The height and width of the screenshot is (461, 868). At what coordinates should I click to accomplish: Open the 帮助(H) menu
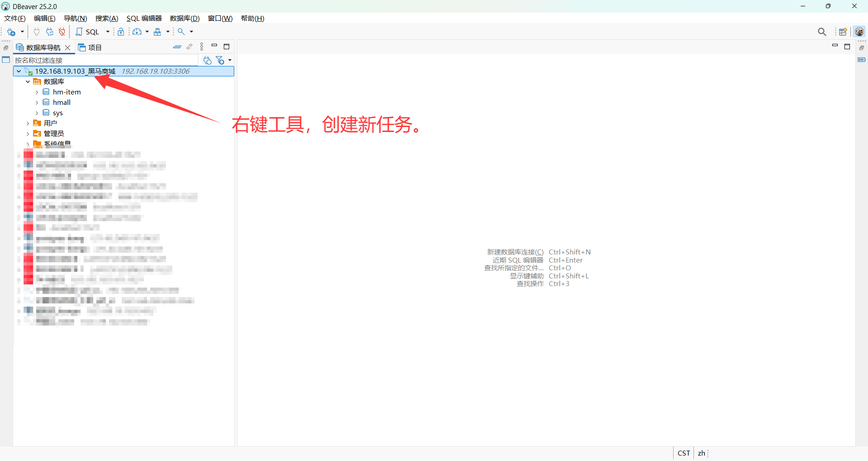tap(252, 19)
